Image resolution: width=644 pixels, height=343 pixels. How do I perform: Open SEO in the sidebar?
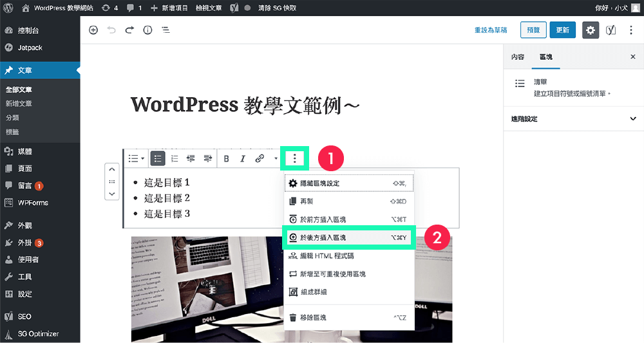coord(40,317)
